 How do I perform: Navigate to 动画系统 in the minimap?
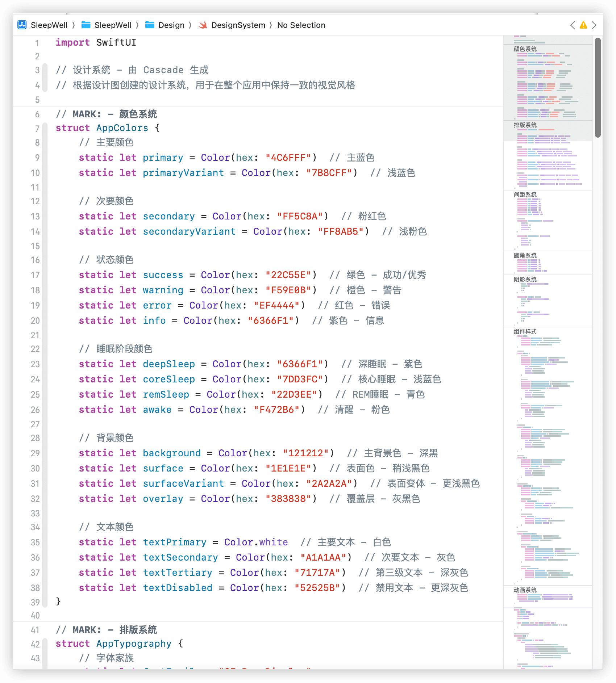(525, 590)
